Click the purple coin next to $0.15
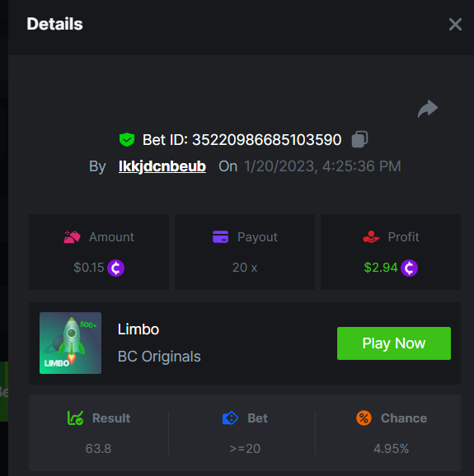Viewport: 474px width, 476px height. point(115,268)
